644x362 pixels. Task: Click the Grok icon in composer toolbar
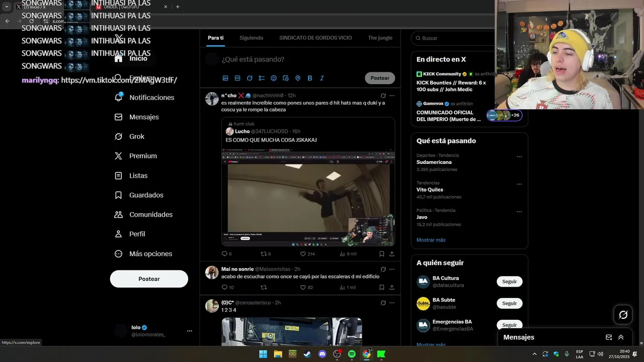point(250,78)
